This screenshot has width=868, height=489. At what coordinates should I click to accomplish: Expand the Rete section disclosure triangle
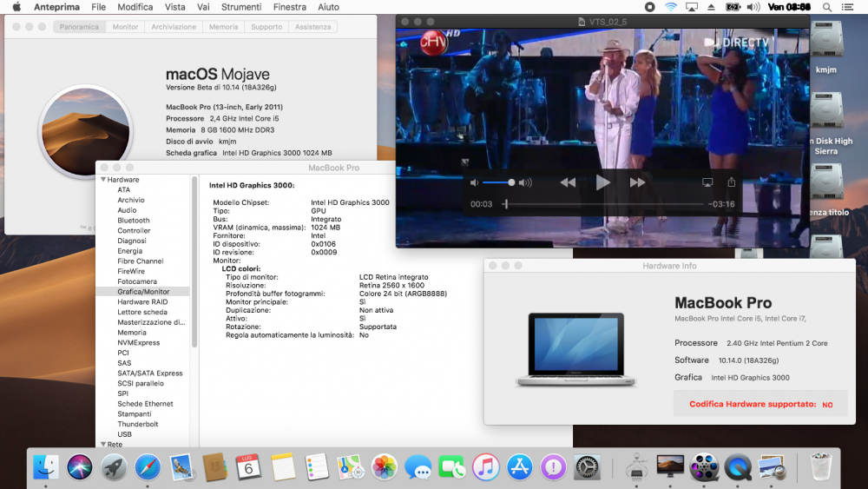coord(103,444)
